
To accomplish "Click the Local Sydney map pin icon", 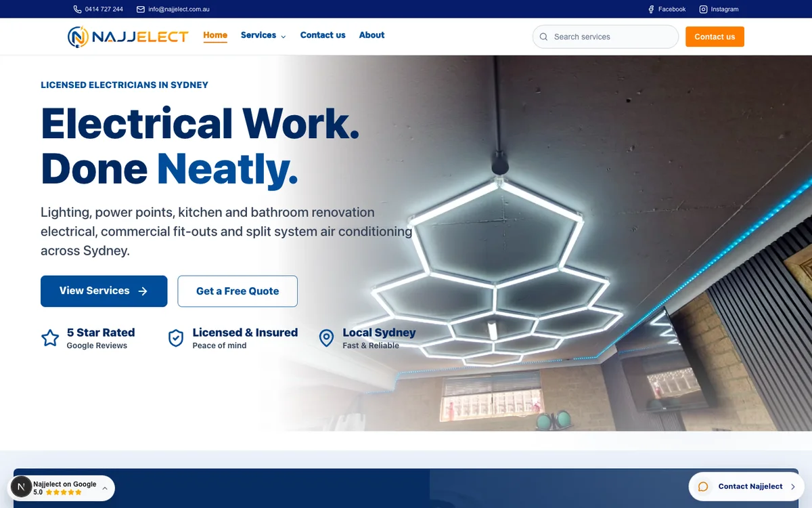I will [x=326, y=338].
